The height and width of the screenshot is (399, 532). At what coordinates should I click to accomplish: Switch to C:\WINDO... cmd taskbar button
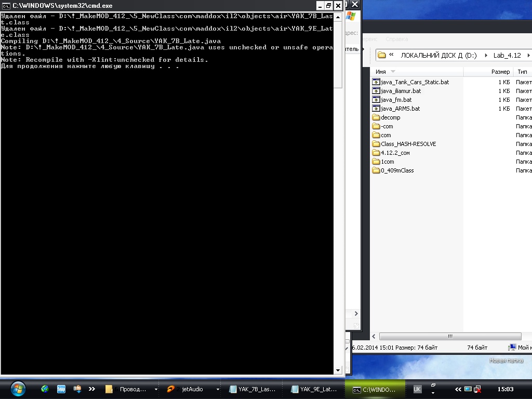coord(375,389)
